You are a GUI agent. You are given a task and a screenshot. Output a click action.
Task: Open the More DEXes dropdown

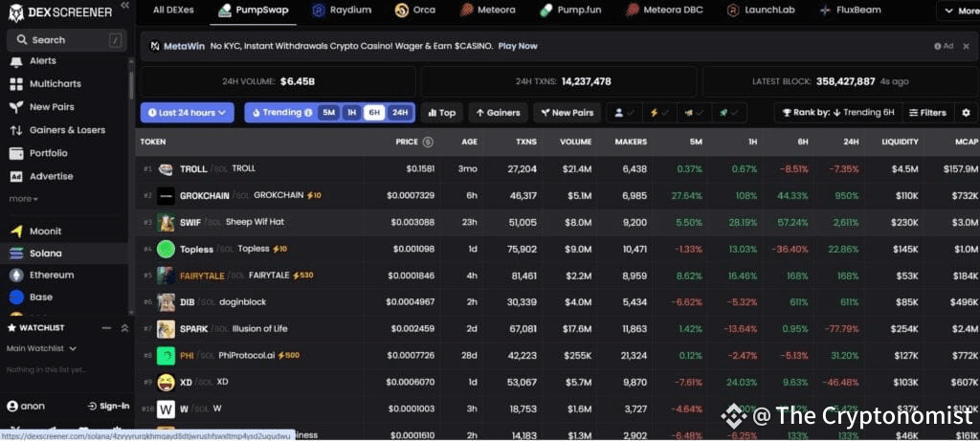coord(960,11)
